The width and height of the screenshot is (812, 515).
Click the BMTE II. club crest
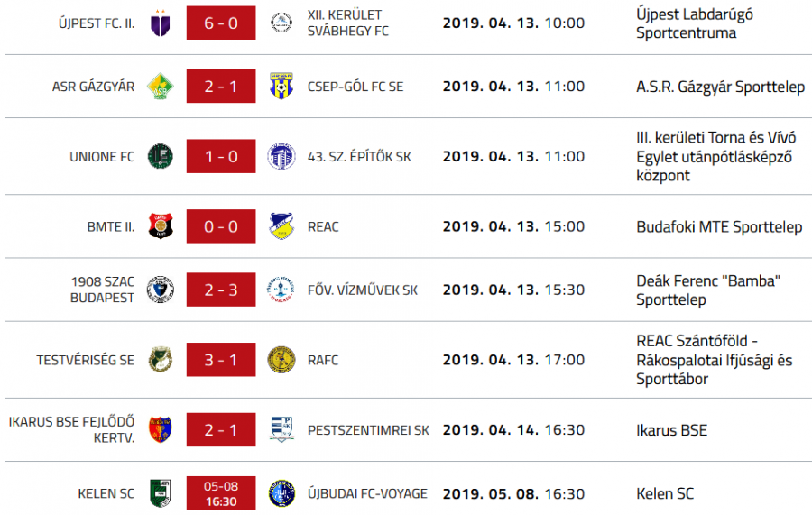click(161, 226)
